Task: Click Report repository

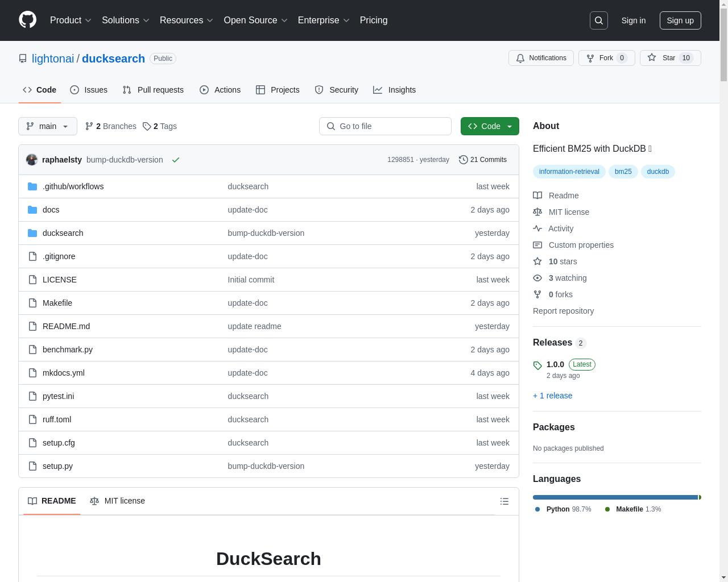Action: 563,311
